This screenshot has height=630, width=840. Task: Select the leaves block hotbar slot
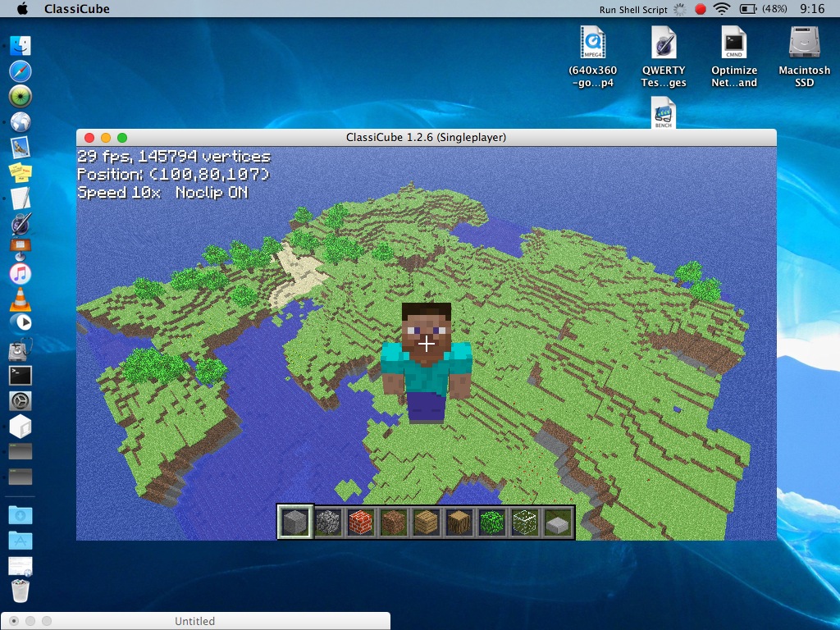coord(492,522)
